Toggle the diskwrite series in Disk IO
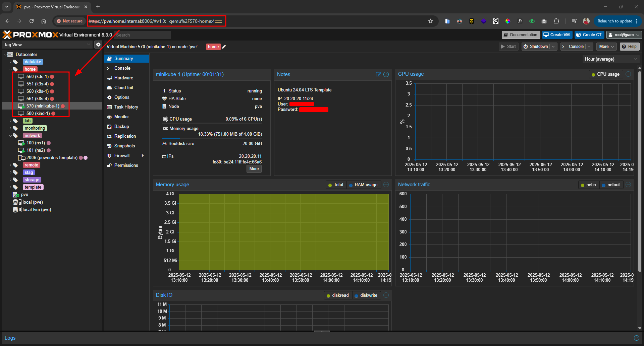The width and height of the screenshot is (644, 346). coord(366,295)
